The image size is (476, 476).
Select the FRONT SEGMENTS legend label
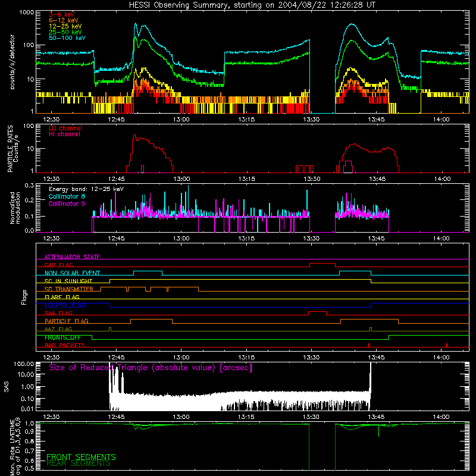(81, 457)
